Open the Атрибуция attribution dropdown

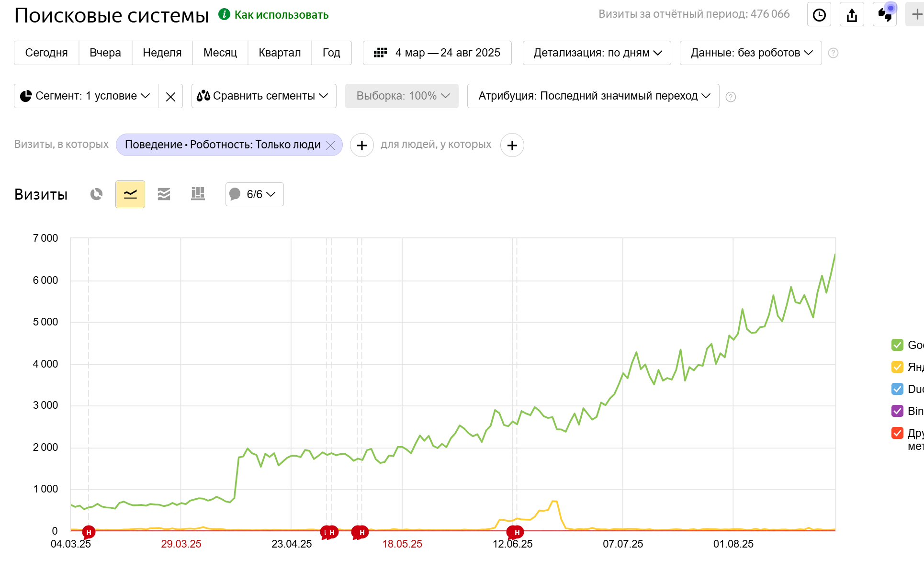tap(593, 96)
